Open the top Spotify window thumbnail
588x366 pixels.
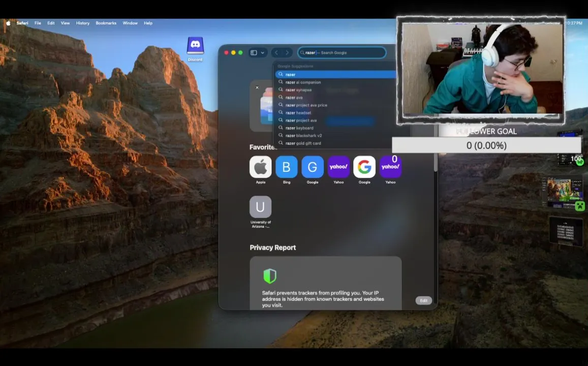pyautogui.click(x=570, y=148)
